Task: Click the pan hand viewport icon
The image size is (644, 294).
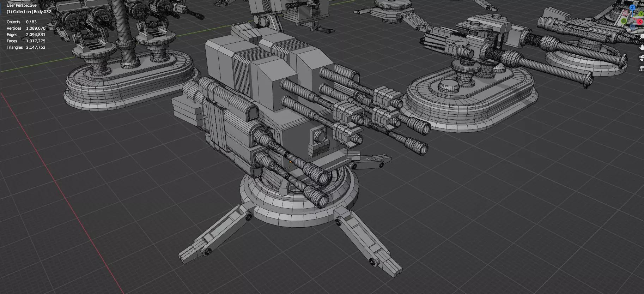Action: pos(642,47)
